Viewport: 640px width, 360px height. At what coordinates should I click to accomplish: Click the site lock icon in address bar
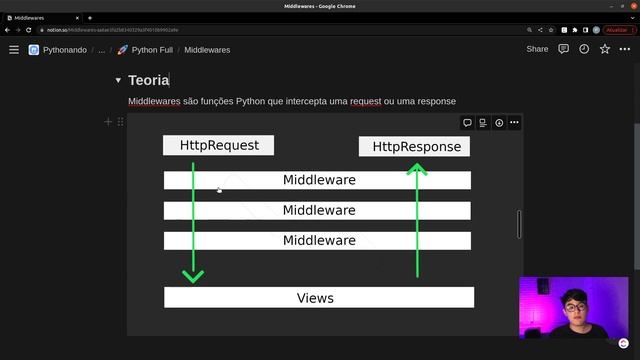(x=42, y=30)
